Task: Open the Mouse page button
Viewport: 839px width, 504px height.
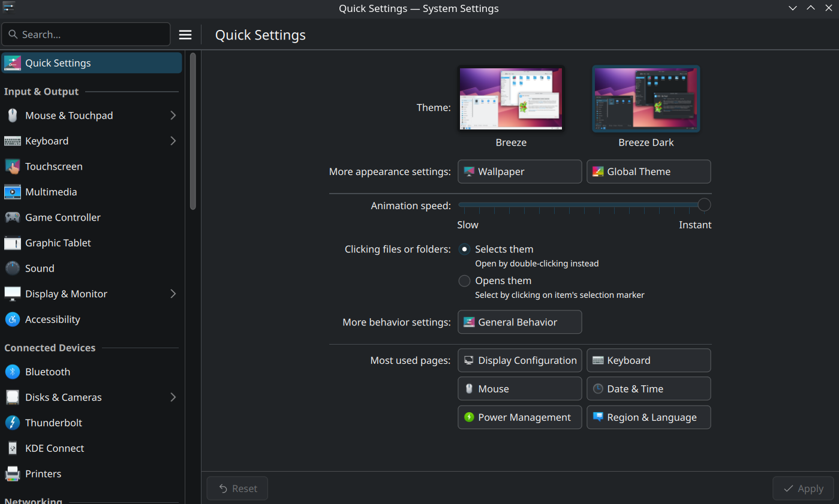Action: [519, 388]
